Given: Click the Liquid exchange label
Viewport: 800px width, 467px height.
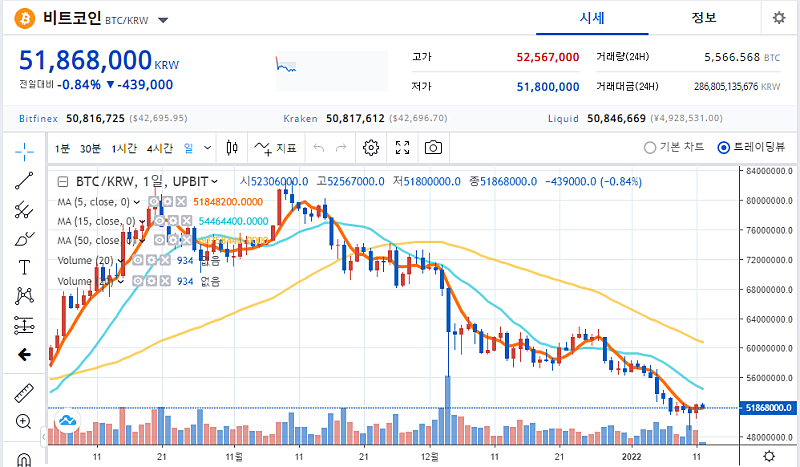Looking at the screenshot, I should pos(563,118).
